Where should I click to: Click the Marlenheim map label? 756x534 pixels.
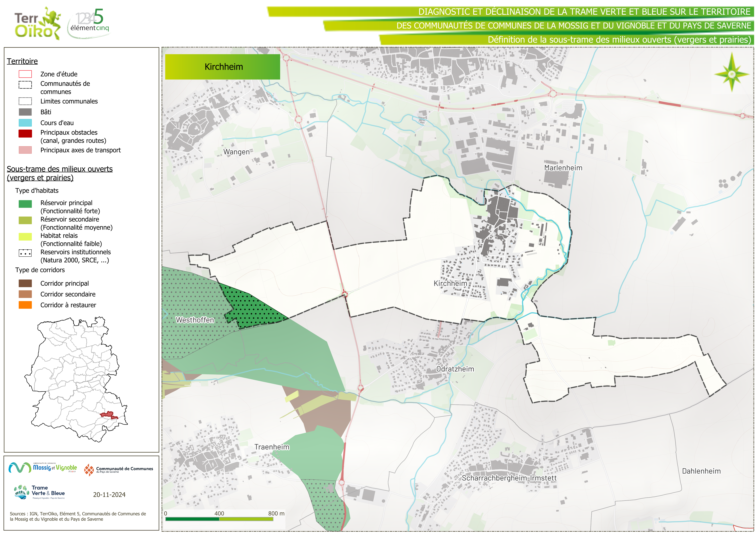[x=563, y=168]
